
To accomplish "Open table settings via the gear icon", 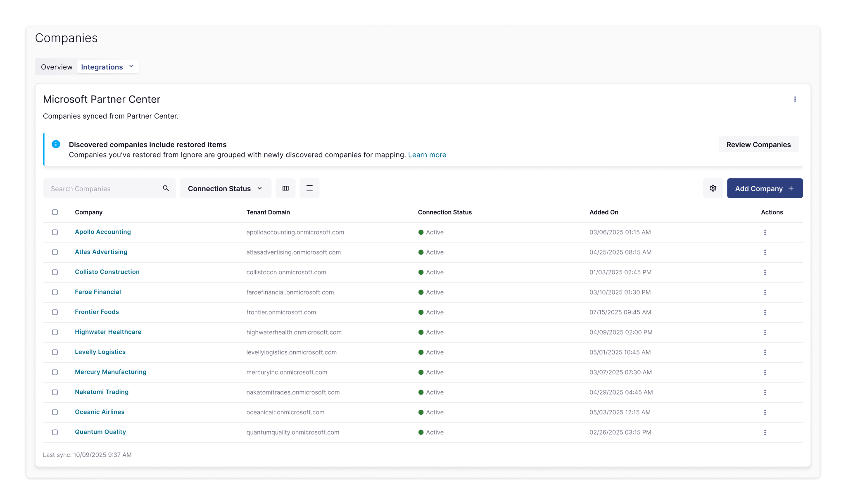I will pyautogui.click(x=713, y=188).
